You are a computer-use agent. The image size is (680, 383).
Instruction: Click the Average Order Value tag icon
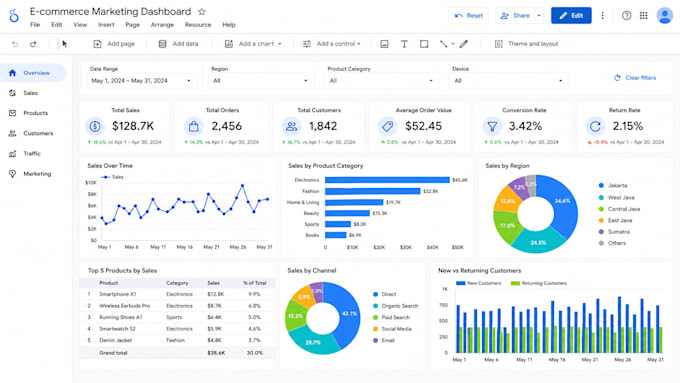pos(387,126)
